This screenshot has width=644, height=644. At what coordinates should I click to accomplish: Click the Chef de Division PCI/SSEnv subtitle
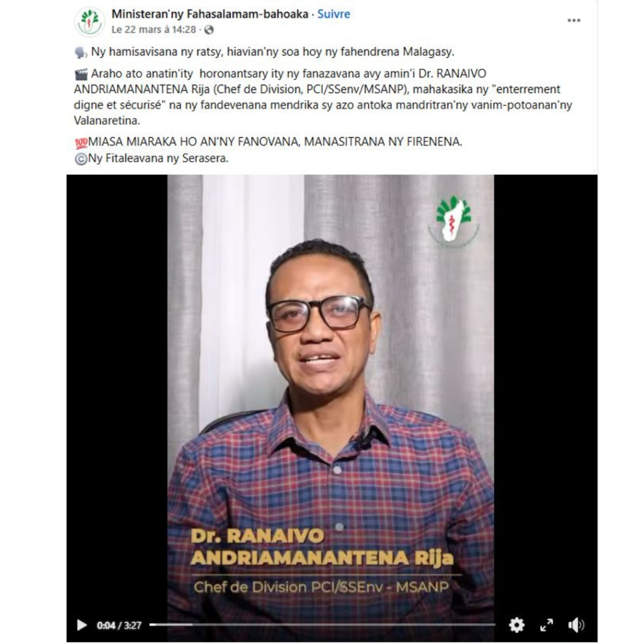[321, 587]
